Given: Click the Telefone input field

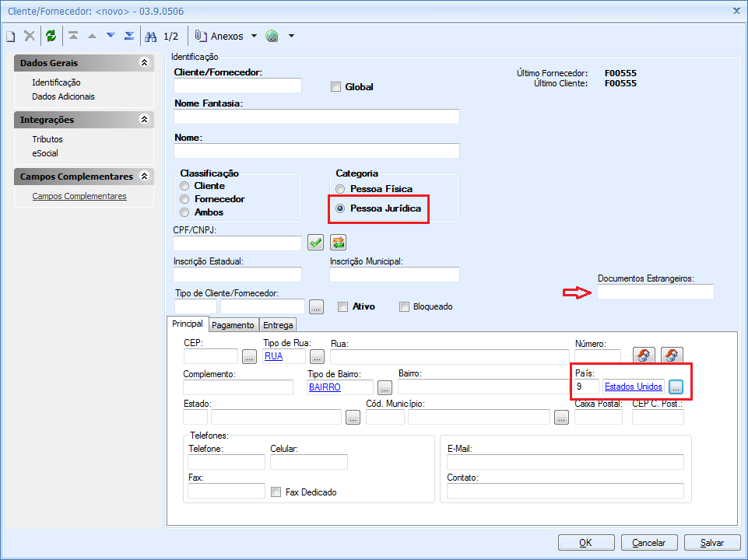Looking at the screenshot, I should pos(227,462).
